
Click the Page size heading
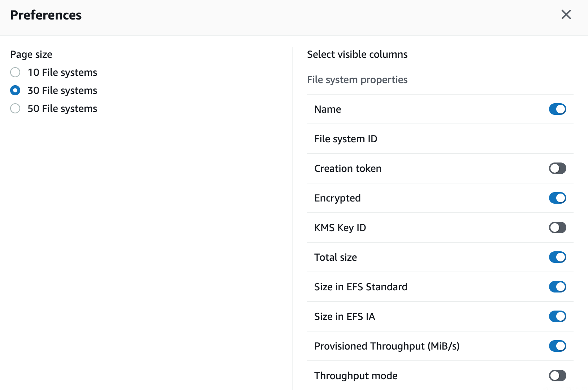coord(31,54)
